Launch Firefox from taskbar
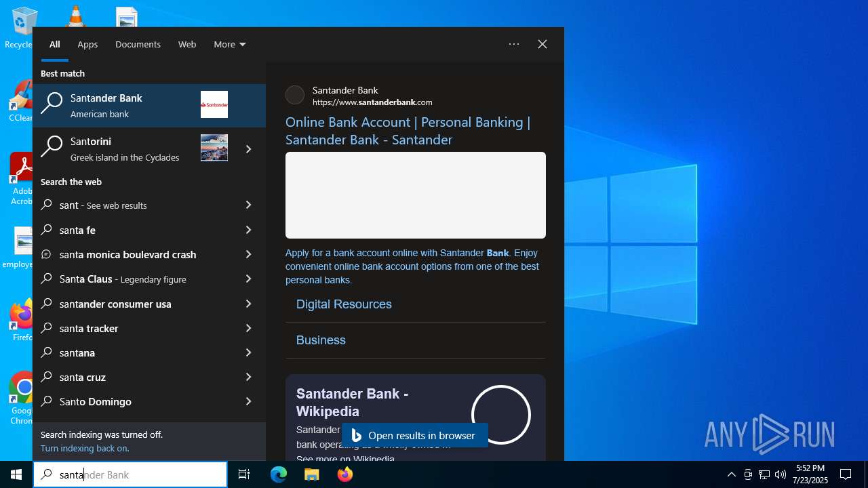 pyautogui.click(x=345, y=474)
